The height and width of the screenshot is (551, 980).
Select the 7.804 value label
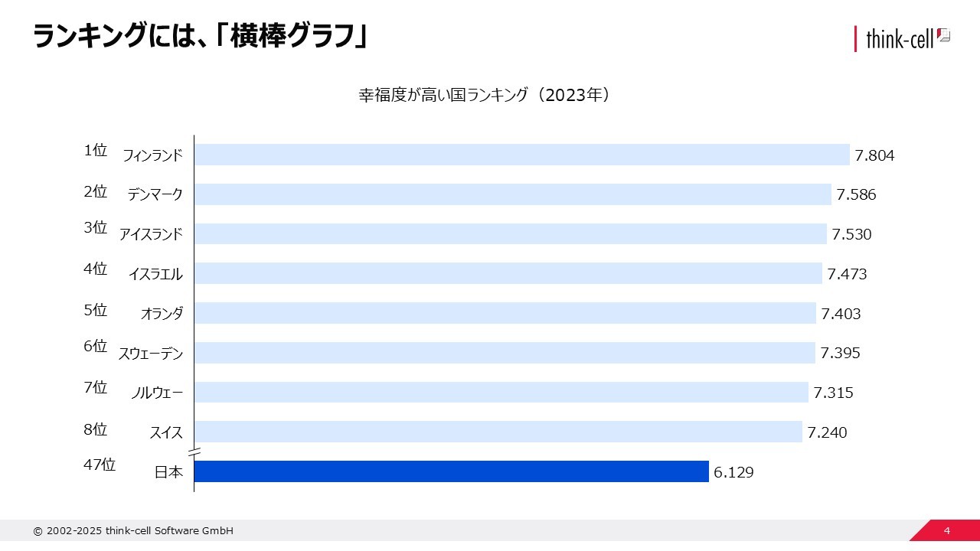tap(874, 155)
